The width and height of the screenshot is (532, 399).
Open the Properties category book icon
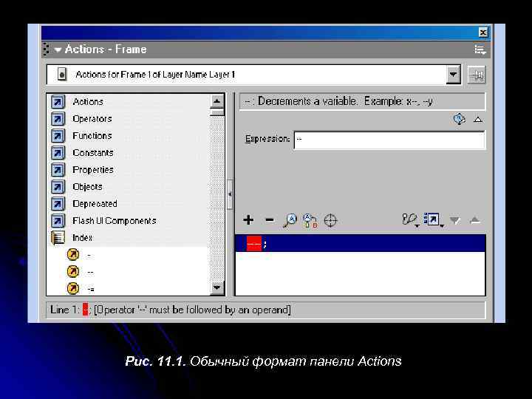[58, 170]
